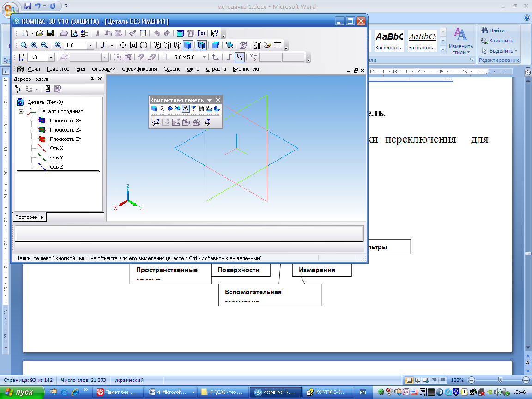Image resolution: width=532 pixels, height=399 pixels.
Task: Select Filters funnel icon on Compact panel
Action: tap(193, 109)
